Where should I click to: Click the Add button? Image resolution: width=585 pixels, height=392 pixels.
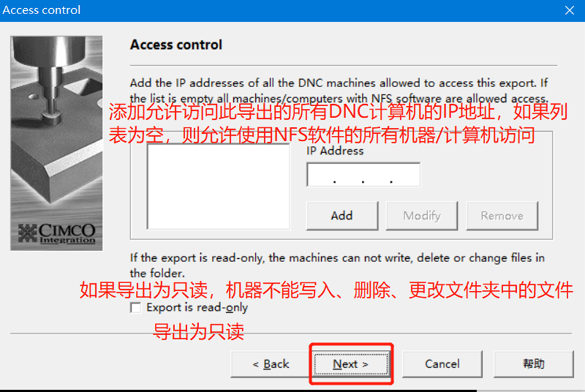tap(342, 216)
